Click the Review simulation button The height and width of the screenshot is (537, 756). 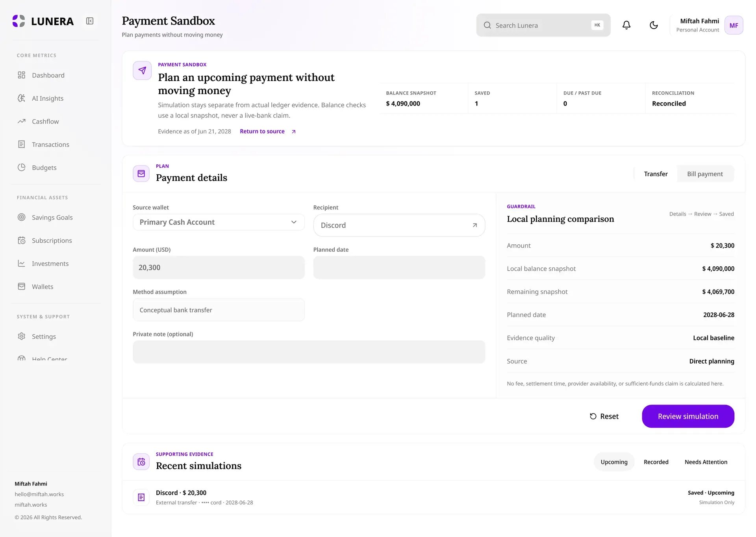click(x=688, y=416)
